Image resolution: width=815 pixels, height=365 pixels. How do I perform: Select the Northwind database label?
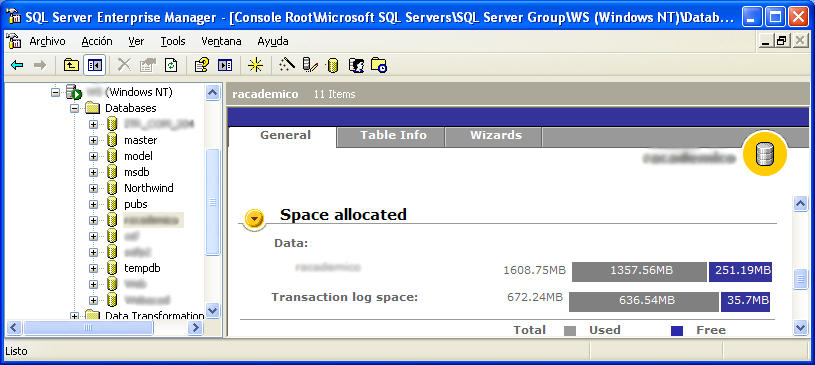click(x=149, y=188)
